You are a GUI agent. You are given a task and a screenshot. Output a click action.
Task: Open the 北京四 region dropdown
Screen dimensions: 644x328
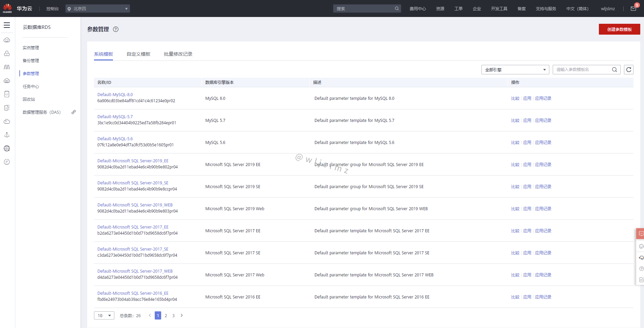tap(98, 8)
